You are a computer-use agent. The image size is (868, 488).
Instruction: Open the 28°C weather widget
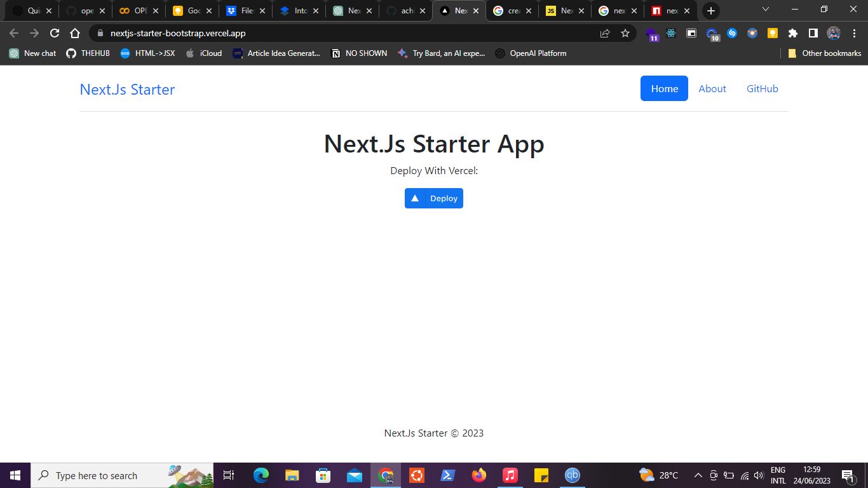click(659, 475)
